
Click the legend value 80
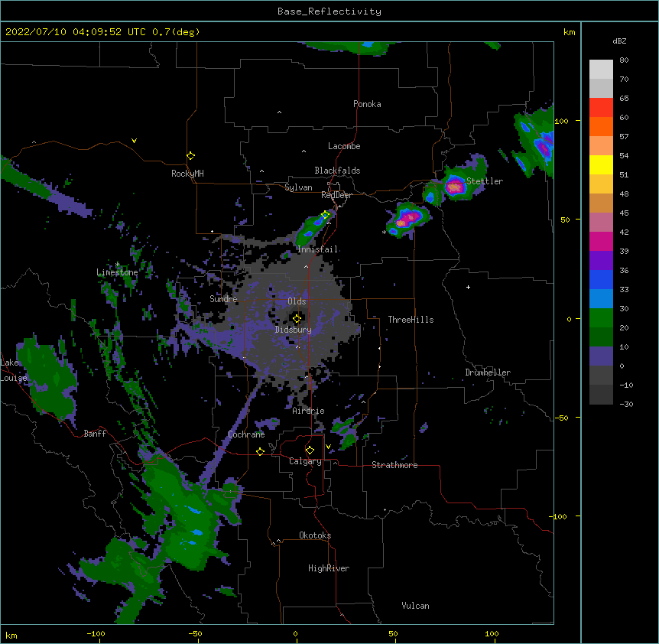[x=624, y=60]
